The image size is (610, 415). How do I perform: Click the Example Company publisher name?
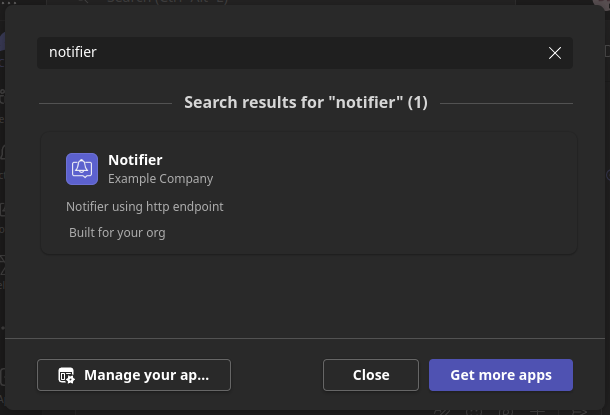click(x=160, y=179)
